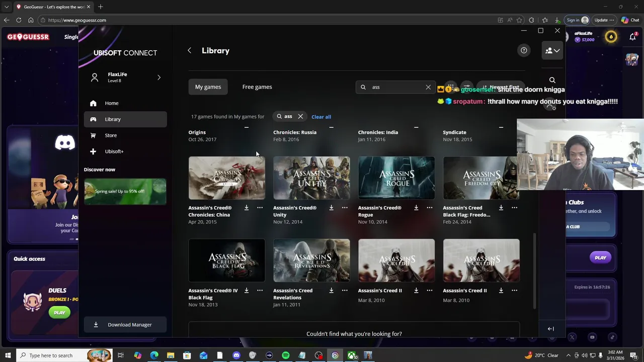
Task: Click the Spring sale banner
Action: (125, 192)
